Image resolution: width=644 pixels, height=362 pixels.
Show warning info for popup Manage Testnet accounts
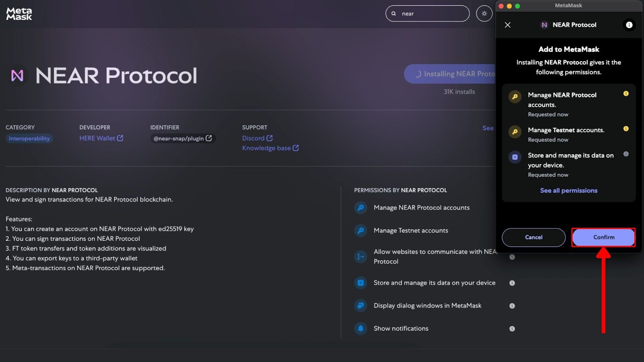626,129
